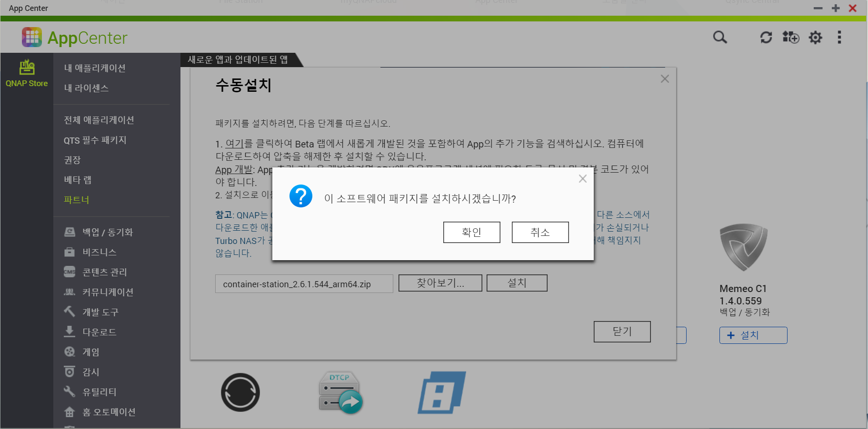Click the manual install icon in the header
The height and width of the screenshot is (429, 868).
click(791, 37)
